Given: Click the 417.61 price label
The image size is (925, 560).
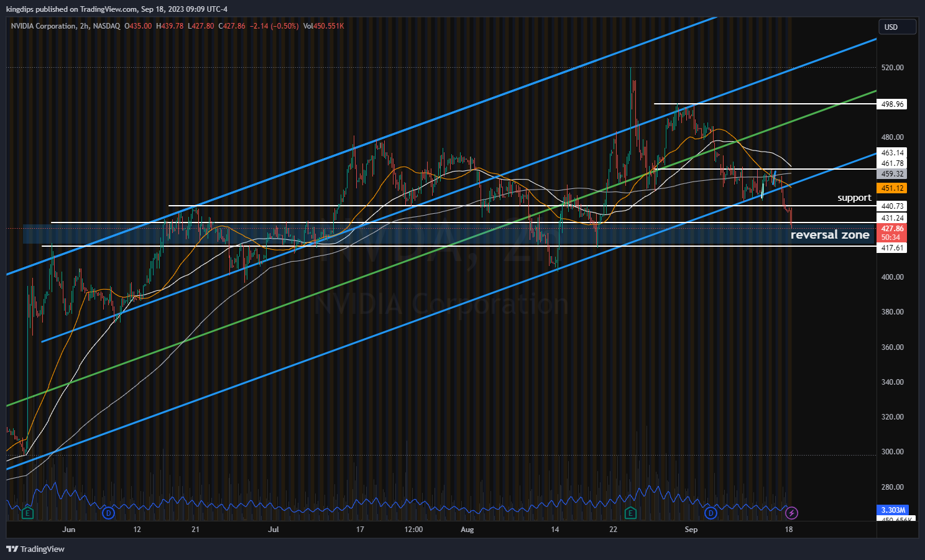Looking at the screenshot, I should [892, 247].
